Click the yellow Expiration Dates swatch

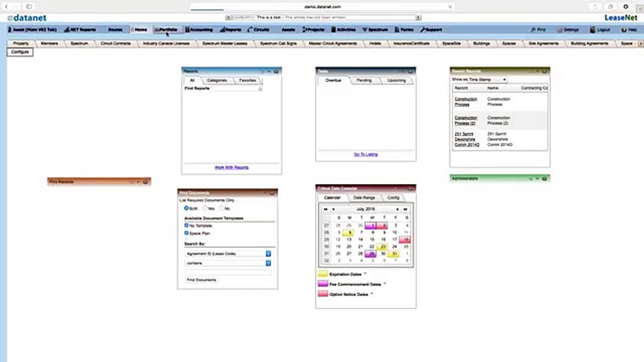pos(323,275)
